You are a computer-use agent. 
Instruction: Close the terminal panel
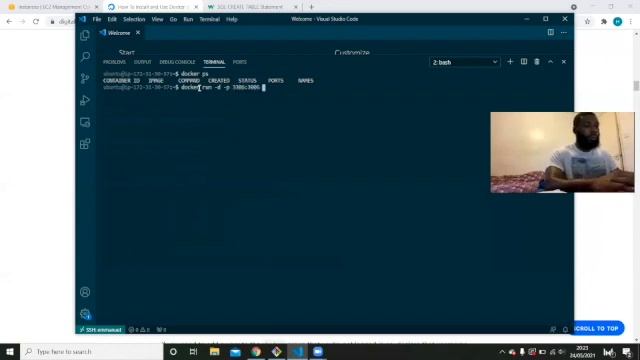(x=564, y=62)
